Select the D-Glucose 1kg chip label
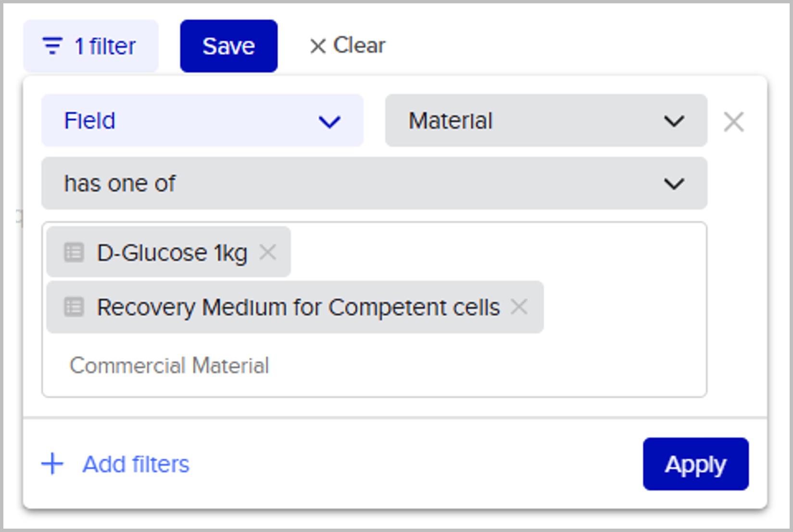Image resolution: width=793 pixels, height=532 pixels. pos(172,253)
